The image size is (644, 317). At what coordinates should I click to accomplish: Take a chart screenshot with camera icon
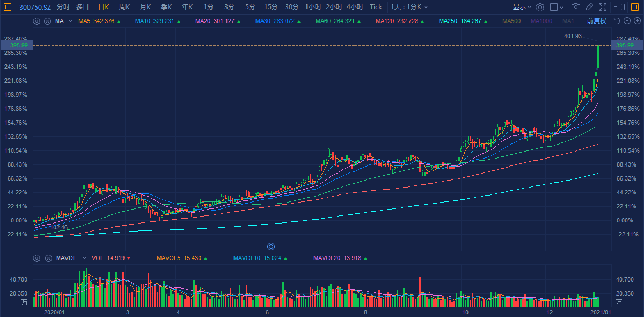tap(576, 7)
